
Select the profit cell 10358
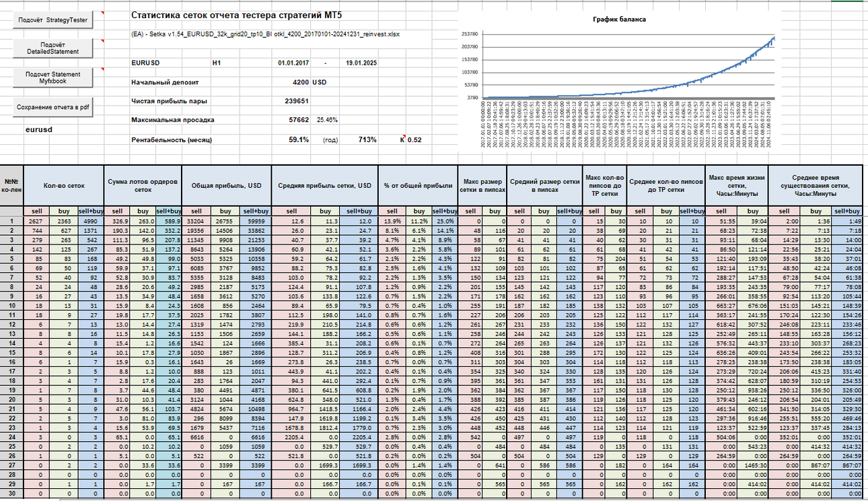click(x=255, y=258)
